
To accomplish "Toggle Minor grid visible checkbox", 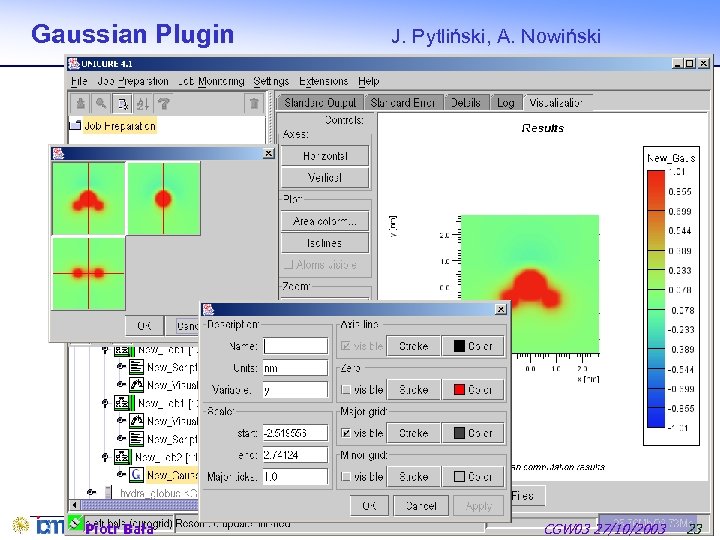I will click(346, 477).
